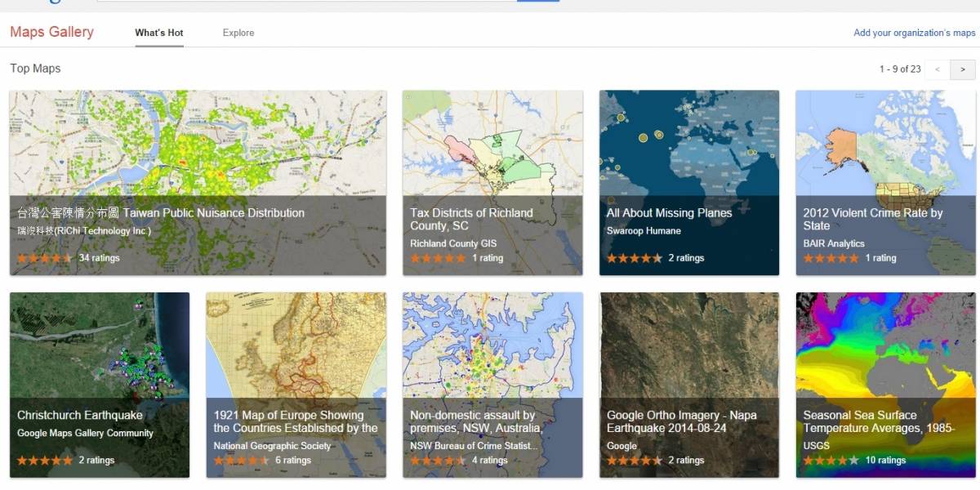Click the 34 ratings text
This screenshot has width=980, height=490.
pyautogui.click(x=99, y=258)
